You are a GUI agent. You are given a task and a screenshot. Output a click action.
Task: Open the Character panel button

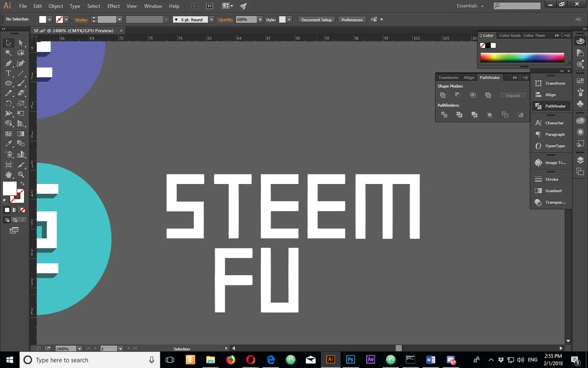[551, 123]
